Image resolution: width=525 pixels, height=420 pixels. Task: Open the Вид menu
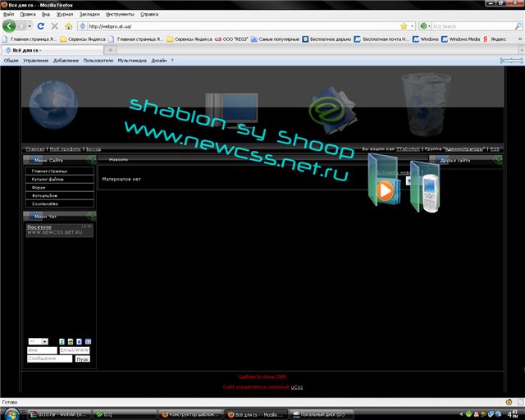[46, 15]
